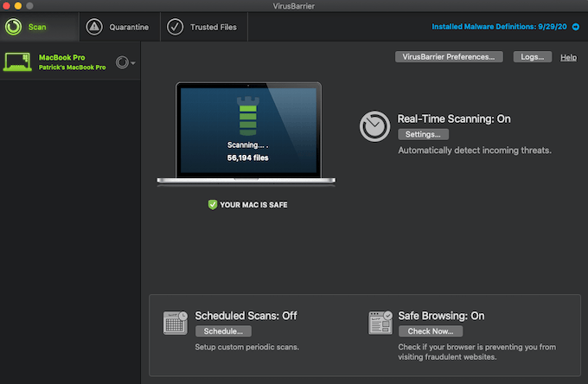Click the Help link
The image size is (588, 384).
pyautogui.click(x=568, y=57)
